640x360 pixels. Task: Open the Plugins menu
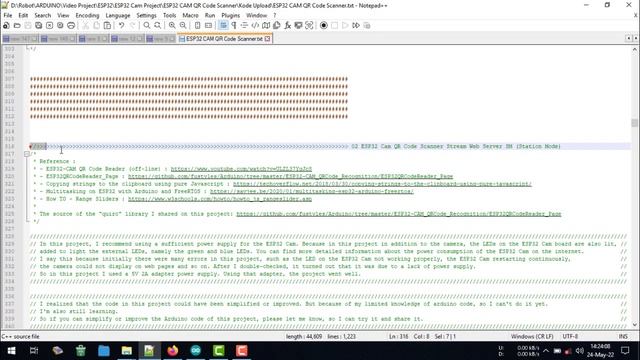point(231,15)
